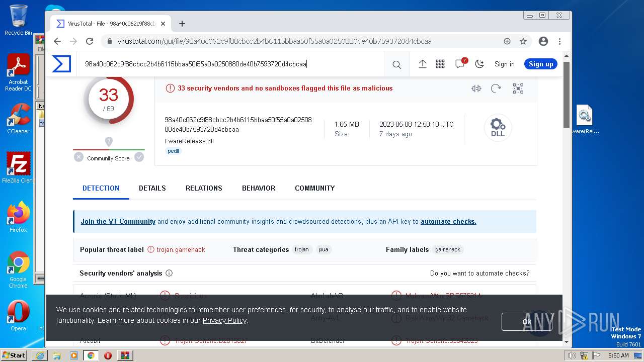Open the Opera desktop icon
This screenshot has height=362, width=644.
point(18,316)
